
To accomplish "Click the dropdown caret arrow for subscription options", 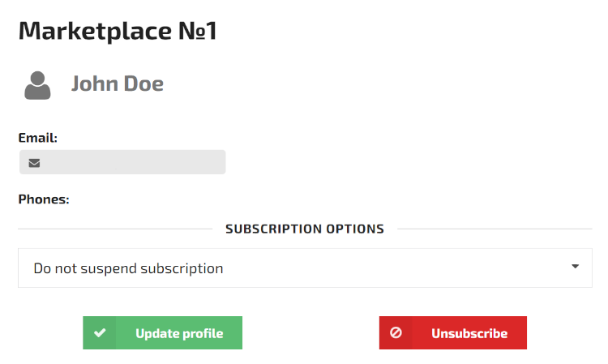I will coord(575,267).
